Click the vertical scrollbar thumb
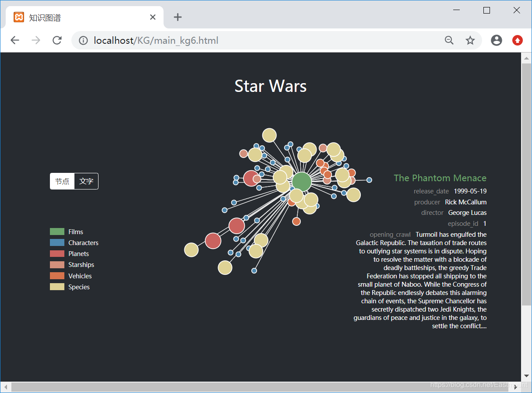The height and width of the screenshot is (393, 532). point(526,184)
